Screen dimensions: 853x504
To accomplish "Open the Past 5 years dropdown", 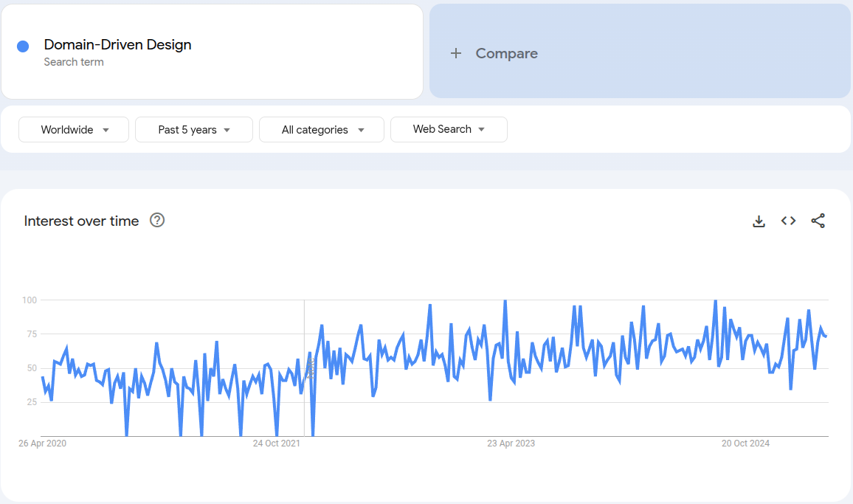I will point(193,130).
